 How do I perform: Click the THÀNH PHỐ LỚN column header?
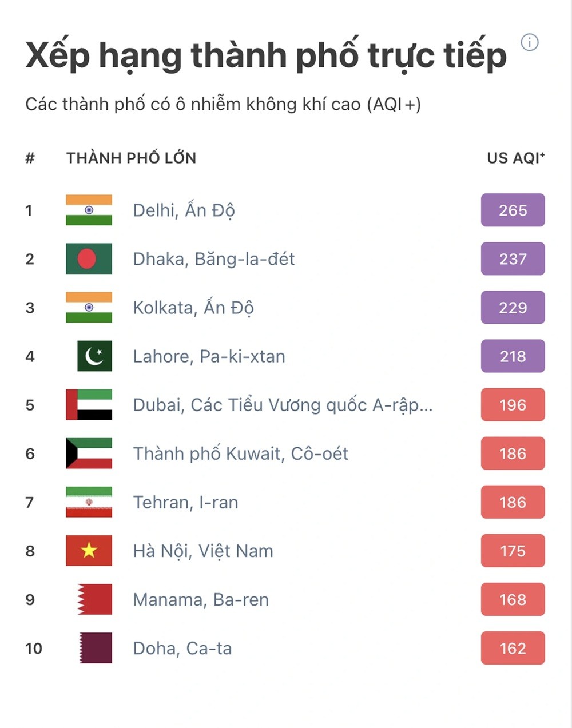coord(131,158)
